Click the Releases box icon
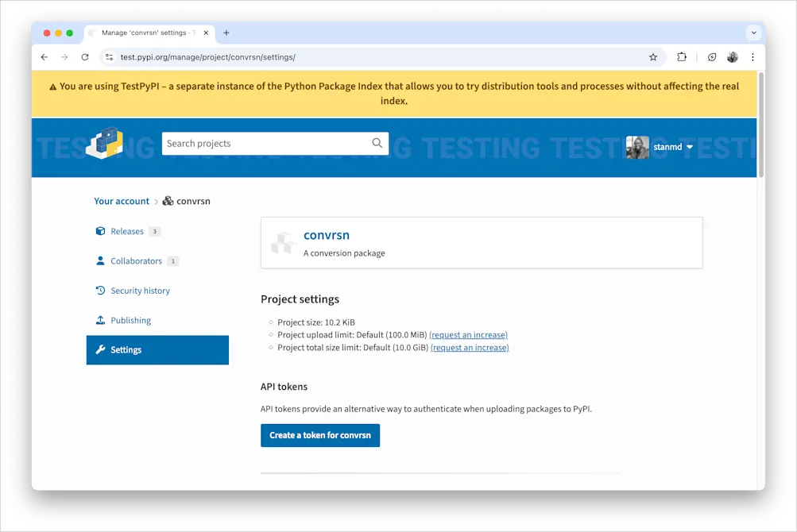797x532 pixels. [x=101, y=231]
